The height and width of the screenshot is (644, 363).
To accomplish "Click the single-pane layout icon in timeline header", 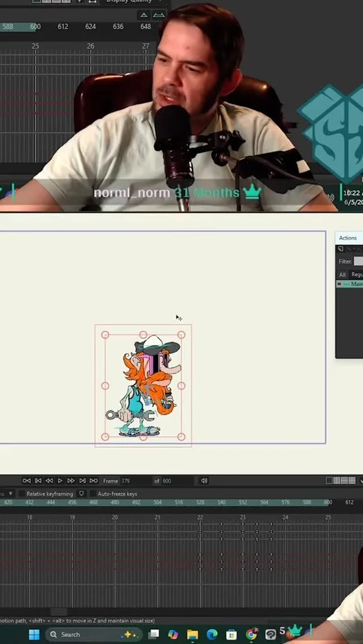I will pos(330,481).
